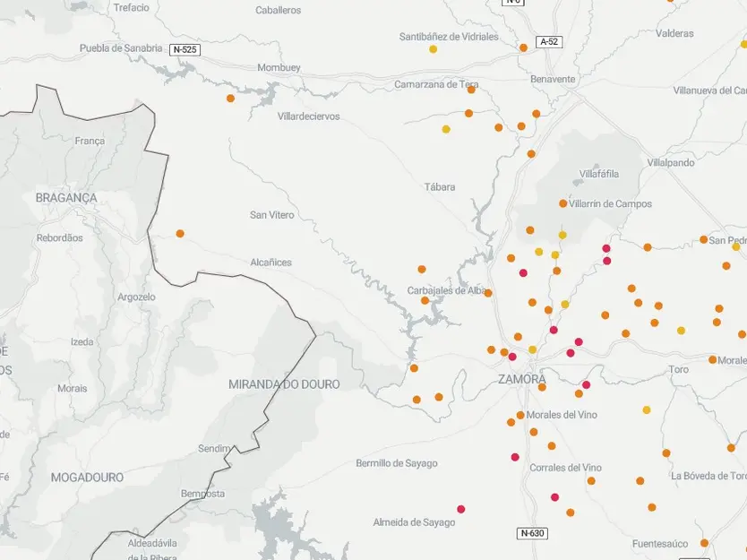Select the Villalpando label
The image size is (747, 560).
(671, 162)
